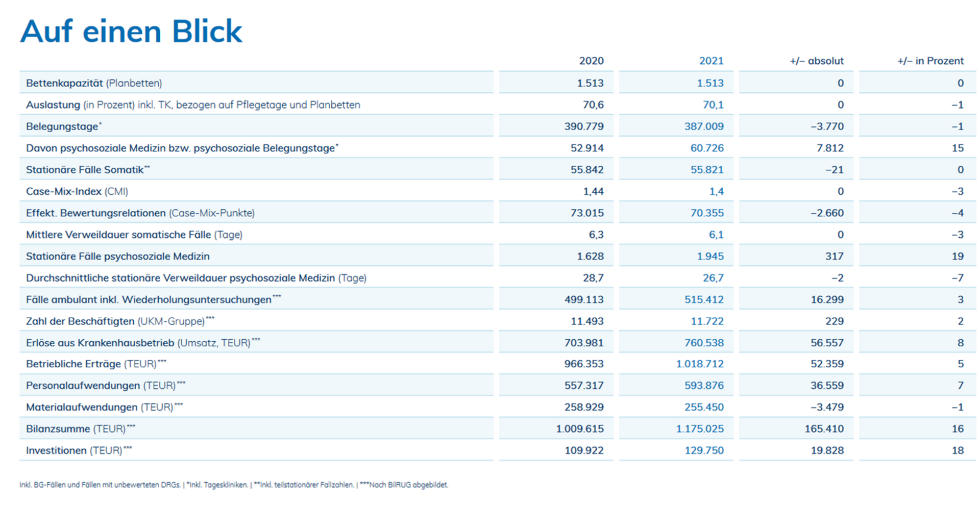Select Investitionen 2021 value 129.750

point(704,450)
